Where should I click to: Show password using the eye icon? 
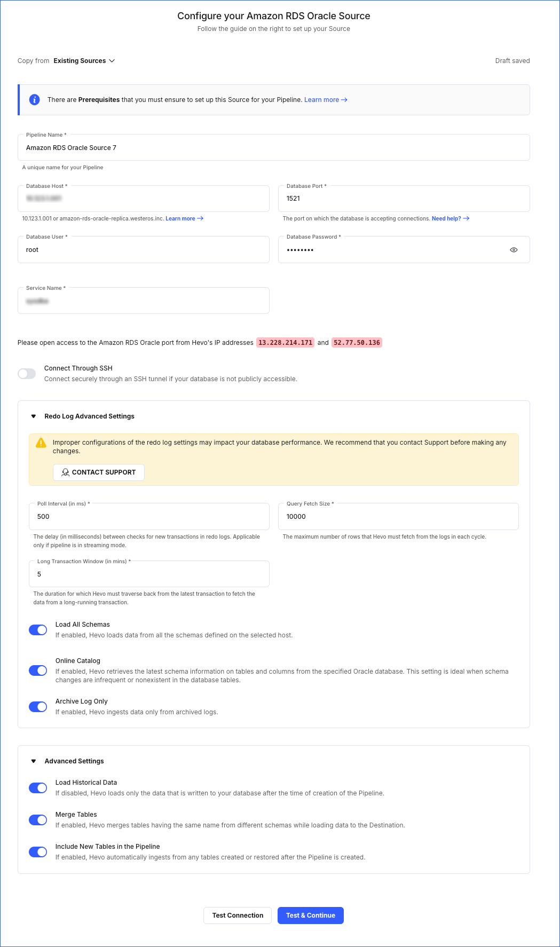(x=514, y=250)
